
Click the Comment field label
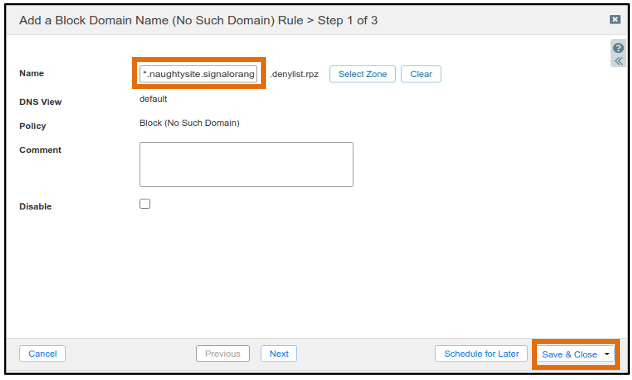tap(40, 150)
